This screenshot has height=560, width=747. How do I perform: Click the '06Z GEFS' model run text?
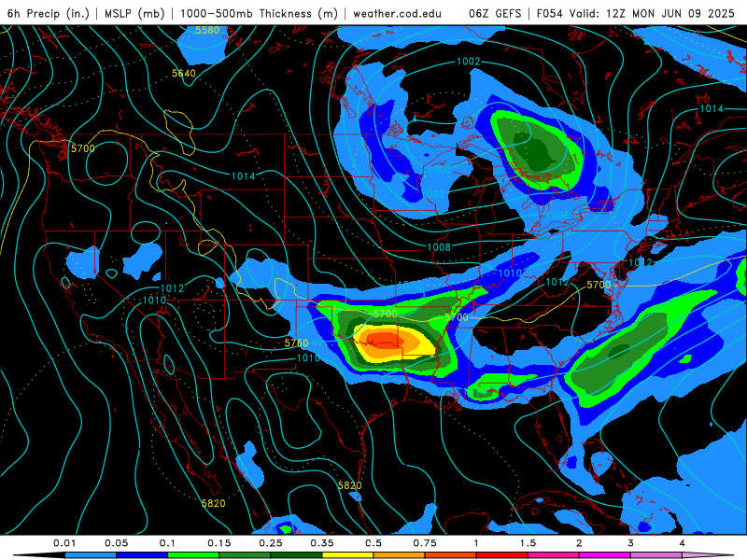coord(495,13)
